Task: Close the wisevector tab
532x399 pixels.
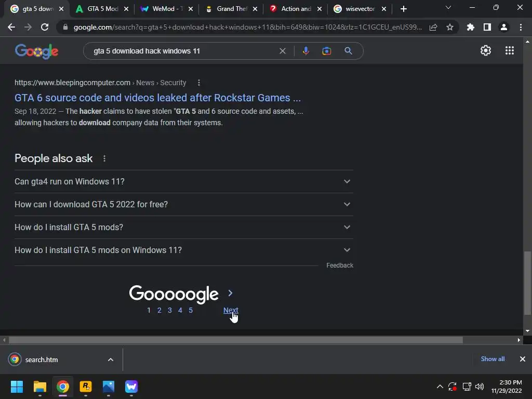Action: [x=384, y=9]
